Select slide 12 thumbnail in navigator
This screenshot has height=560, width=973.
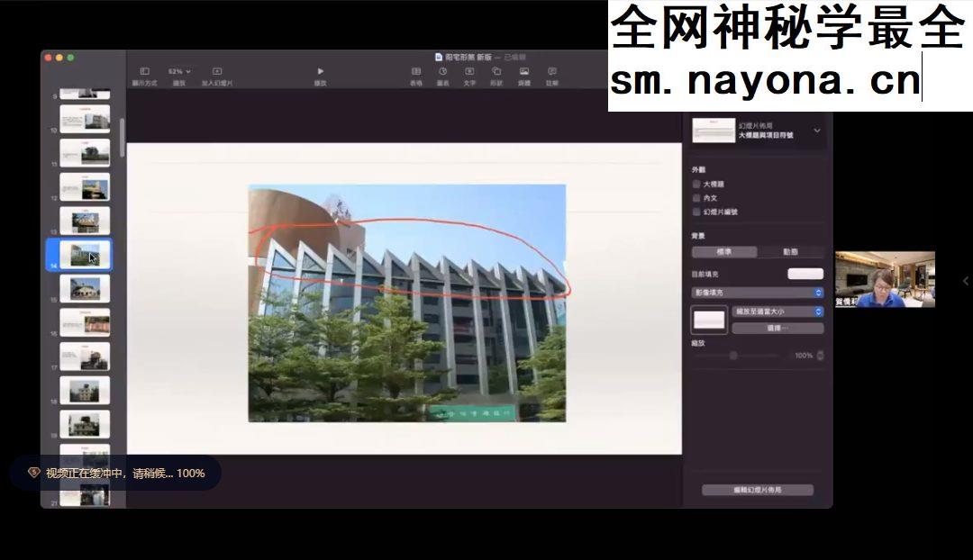point(85,186)
